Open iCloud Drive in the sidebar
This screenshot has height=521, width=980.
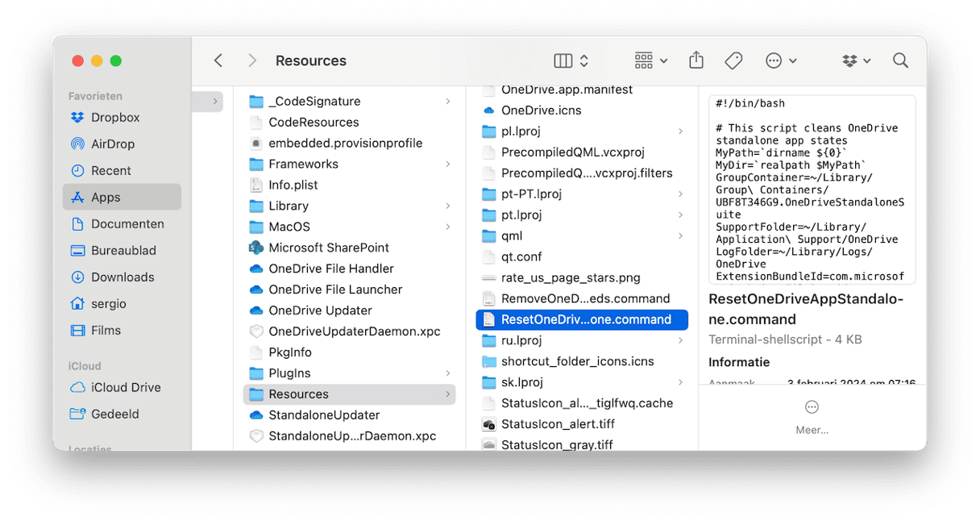(122, 387)
